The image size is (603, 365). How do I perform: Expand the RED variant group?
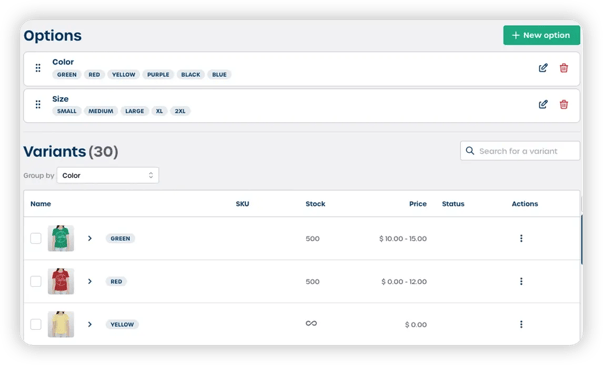[x=90, y=282]
